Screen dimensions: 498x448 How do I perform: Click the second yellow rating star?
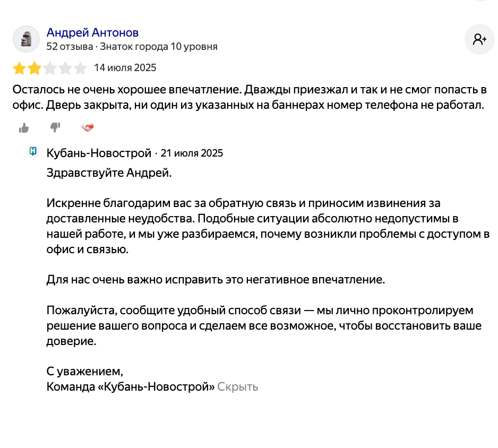35,68
